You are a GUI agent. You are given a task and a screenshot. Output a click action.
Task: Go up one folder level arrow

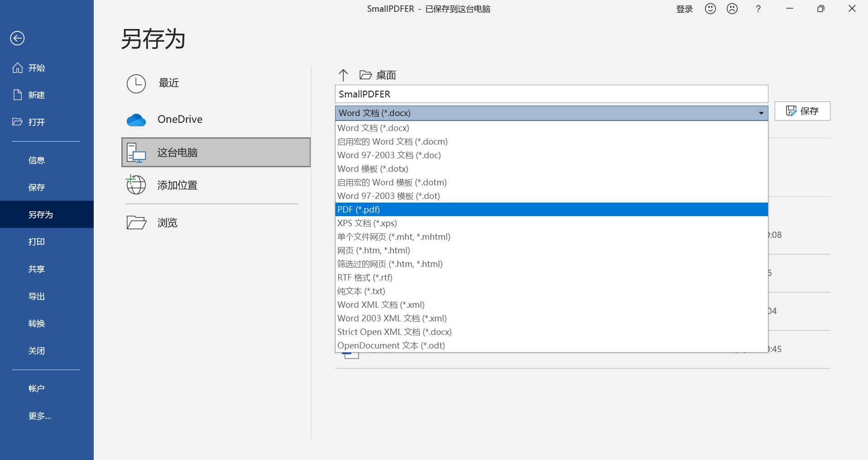(x=343, y=75)
